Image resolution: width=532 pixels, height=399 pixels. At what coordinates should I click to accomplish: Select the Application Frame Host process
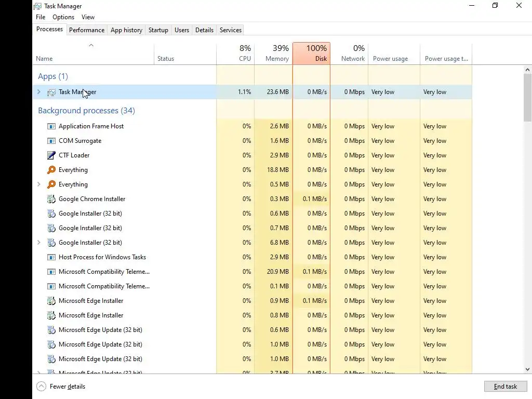tap(252, 126)
